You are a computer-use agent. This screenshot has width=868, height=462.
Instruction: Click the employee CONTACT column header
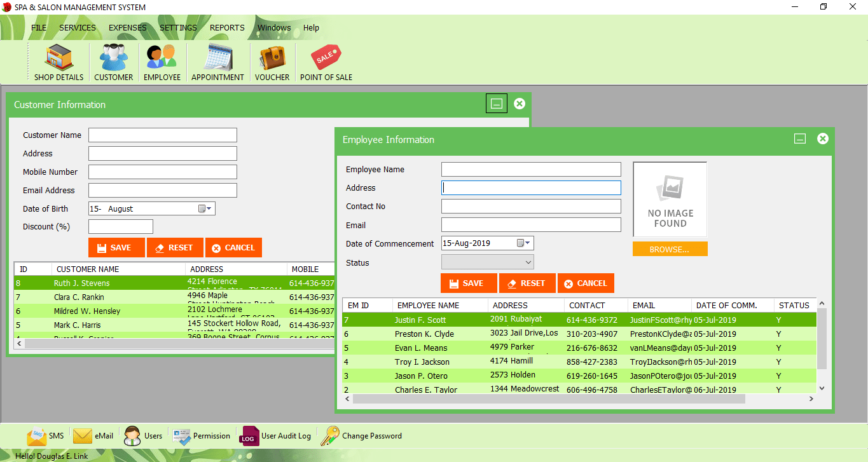[x=595, y=305]
